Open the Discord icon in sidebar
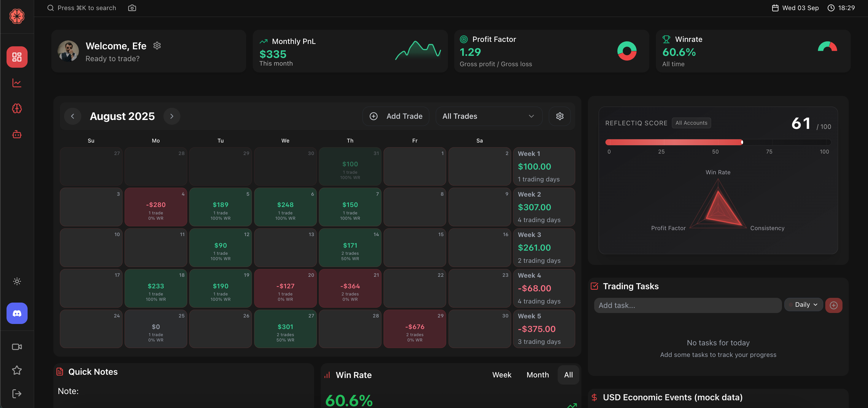The image size is (868, 408). coord(17,313)
